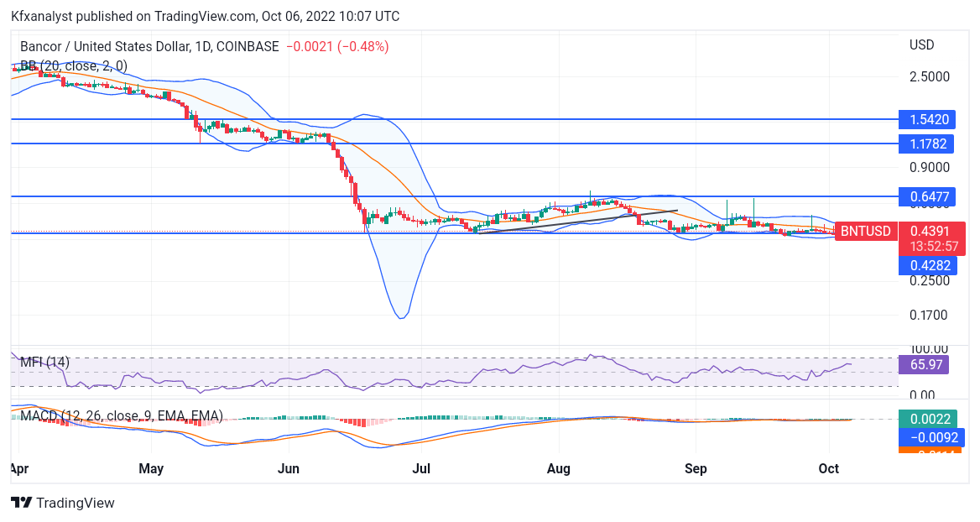The image size is (980, 522).
Task: Click the Bancor / United States Dollar title
Action: 149,46
